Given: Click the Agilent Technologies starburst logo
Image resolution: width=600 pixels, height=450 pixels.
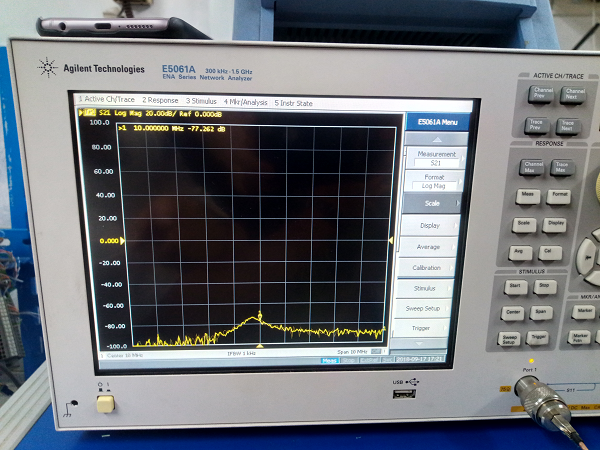Looking at the screenshot, I should 48,67.
